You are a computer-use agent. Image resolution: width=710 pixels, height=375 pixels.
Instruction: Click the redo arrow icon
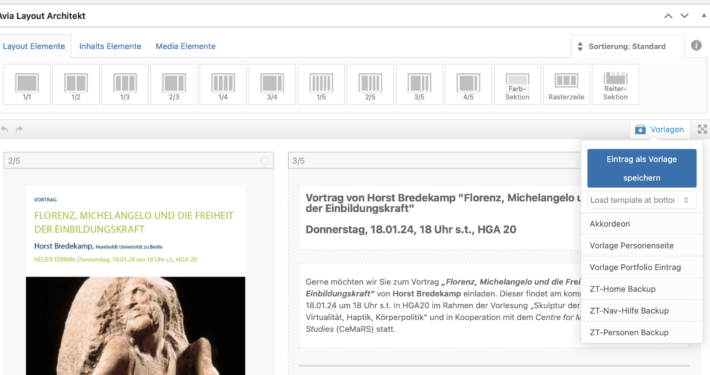pyautogui.click(x=19, y=129)
